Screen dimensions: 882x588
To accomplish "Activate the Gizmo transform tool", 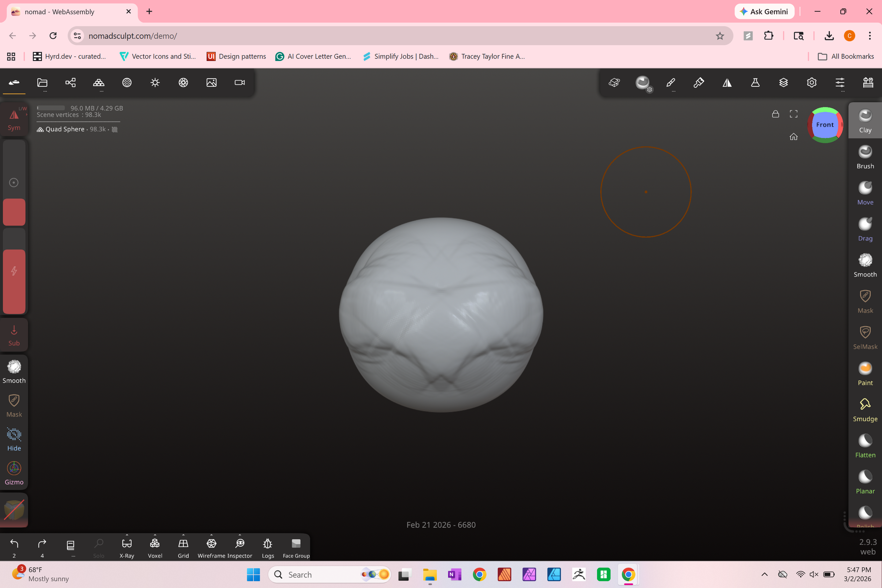I will pos(14,473).
